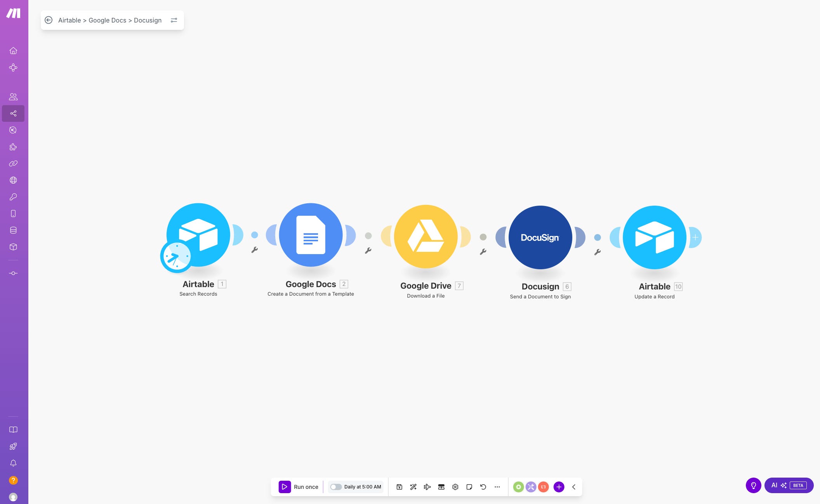Open the AI BETA assistant button
The width and height of the screenshot is (820, 504).
tap(789, 485)
